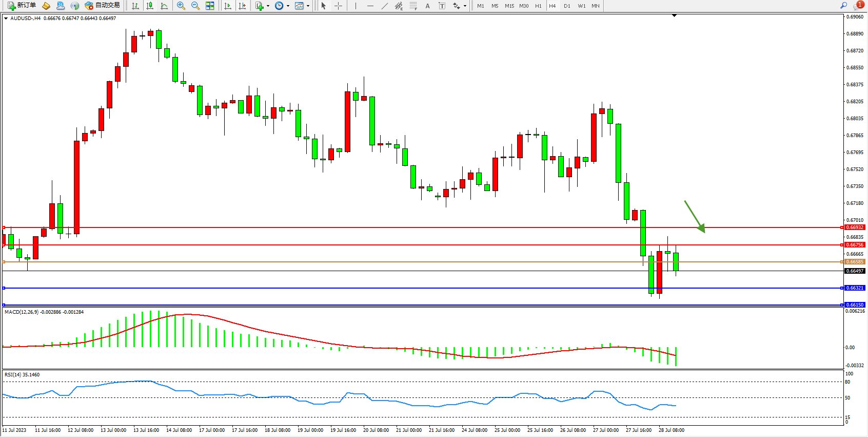The width and height of the screenshot is (868, 437).
Task: Click the chart shift triangle marker
Action: pos(674,16)
